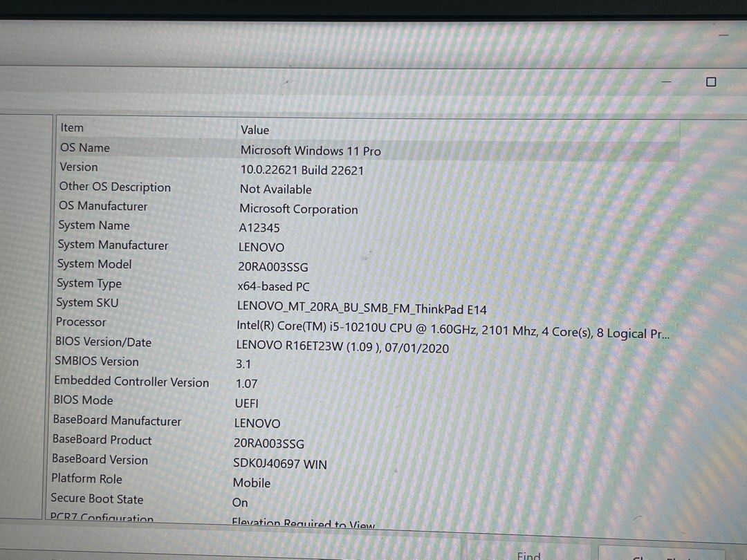Click the Find button at the bottom
Screen dimensions: 747x560
(528, 555)
